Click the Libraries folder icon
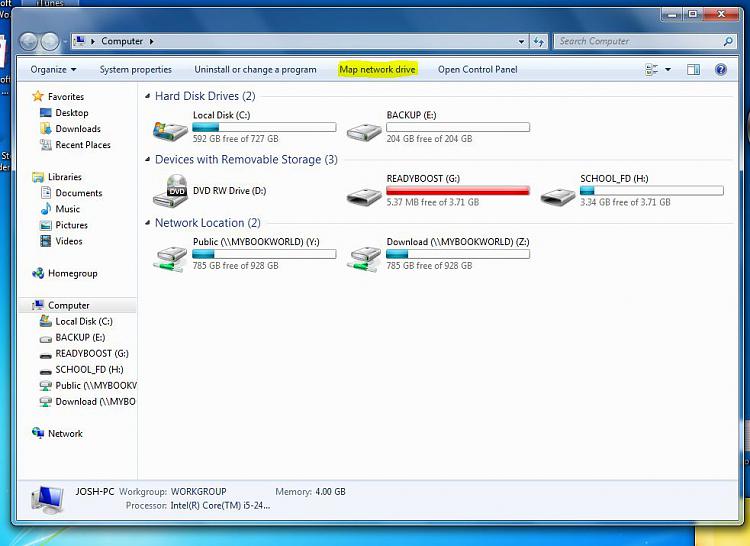750x546 pixels. pyautogui.click(x=38, y=177)
